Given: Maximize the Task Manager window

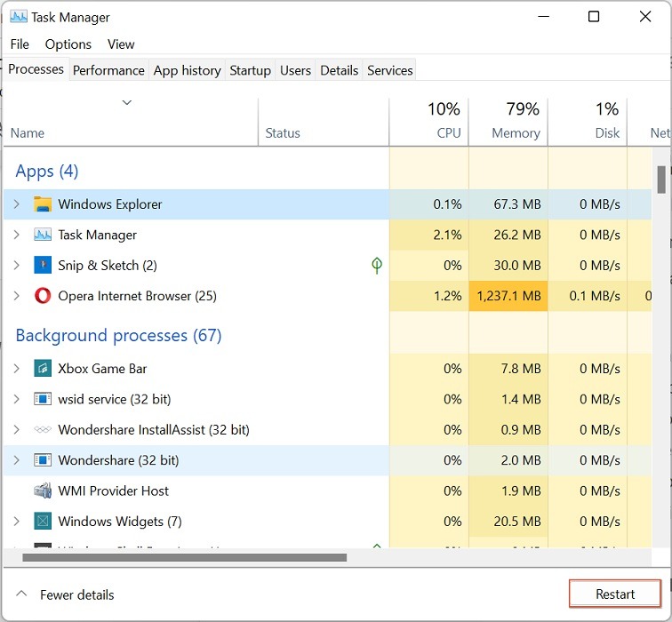Looking at the screenshot, I should click(x=594, y=17).
